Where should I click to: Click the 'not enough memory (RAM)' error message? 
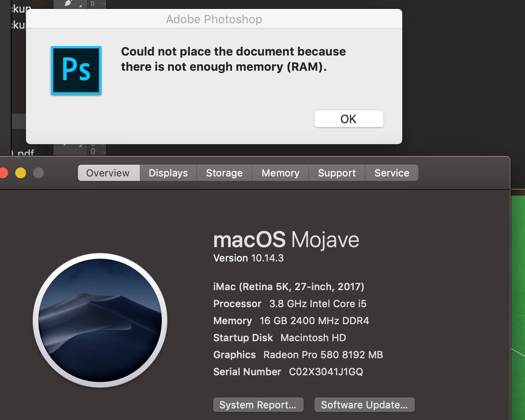pos(233,59)
